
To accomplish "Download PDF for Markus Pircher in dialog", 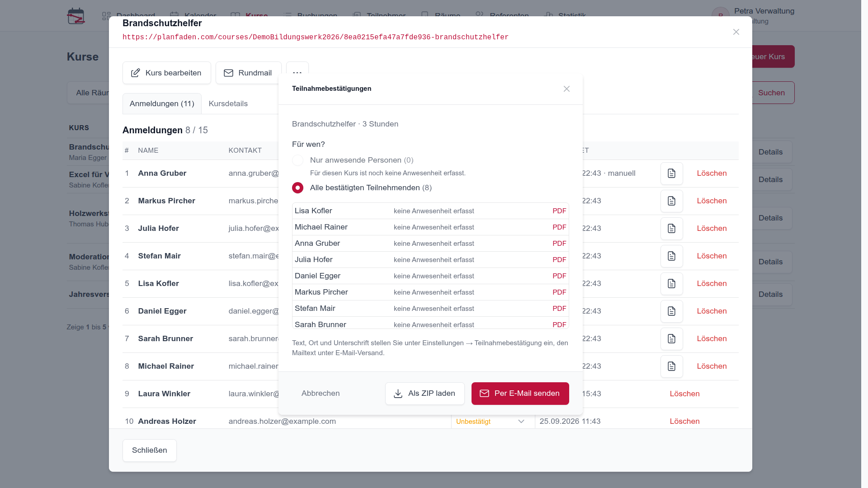I will coord(559,292).
